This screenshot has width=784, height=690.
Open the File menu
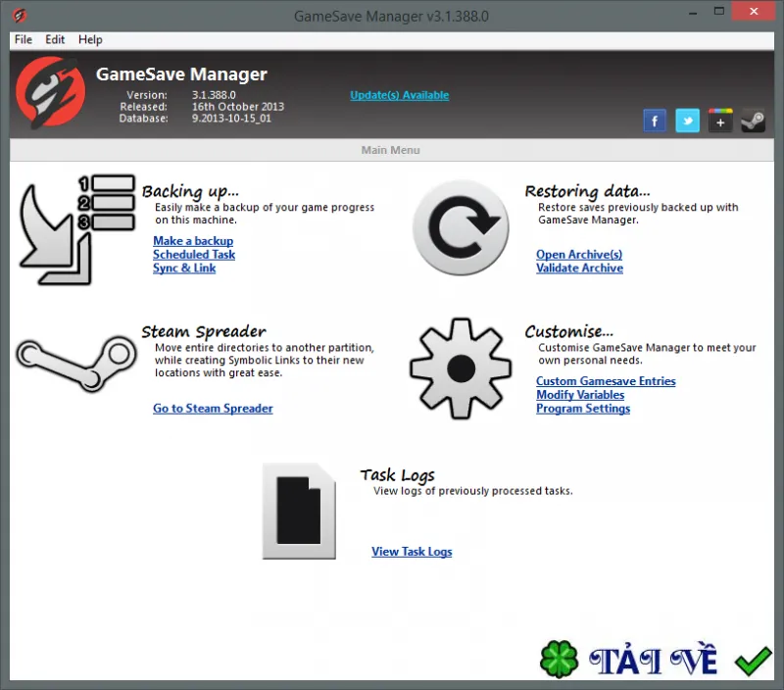click(x=23, y=39)
